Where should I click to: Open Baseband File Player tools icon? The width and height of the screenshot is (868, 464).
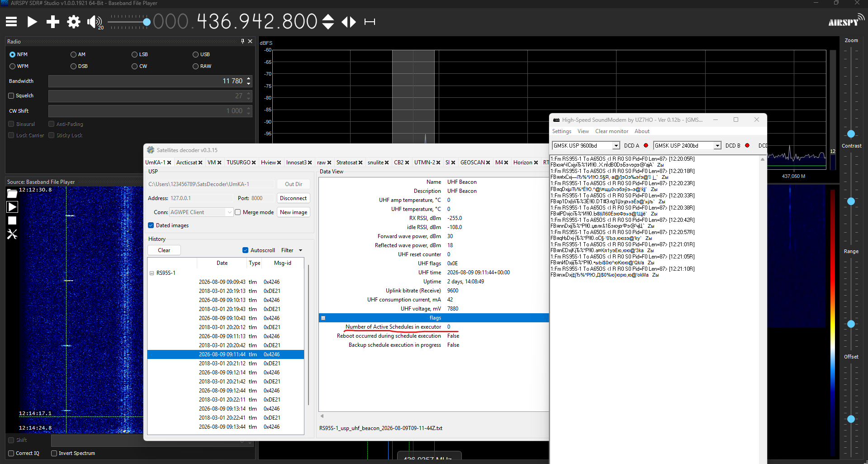[x=12, y=234]
